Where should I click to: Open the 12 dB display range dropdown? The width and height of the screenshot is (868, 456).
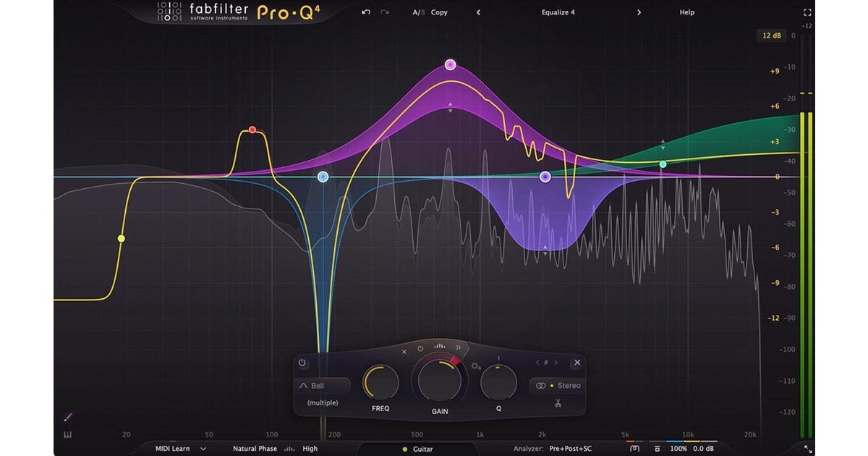[x=771, y=35]
